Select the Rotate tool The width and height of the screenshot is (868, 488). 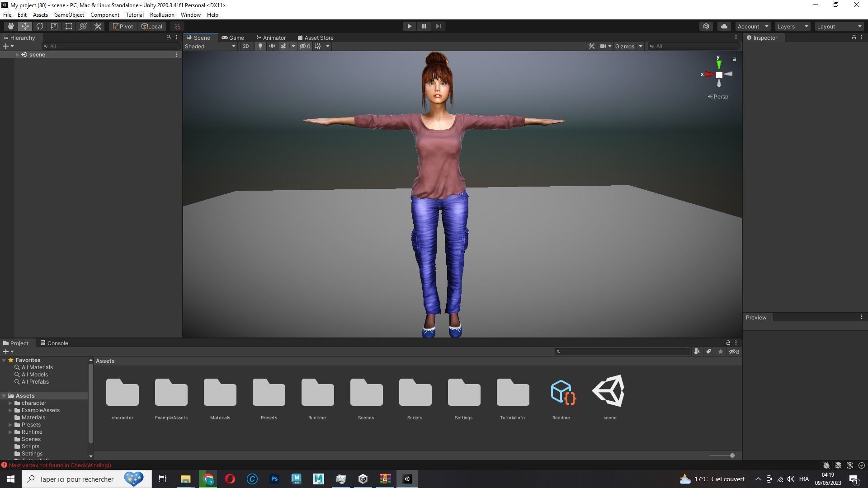[40, 26]
